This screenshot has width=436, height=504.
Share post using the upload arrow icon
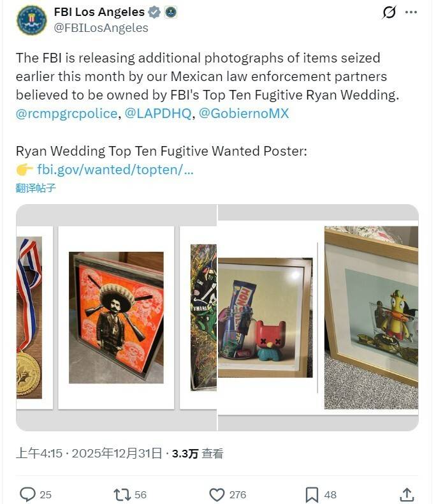(407, 494)
